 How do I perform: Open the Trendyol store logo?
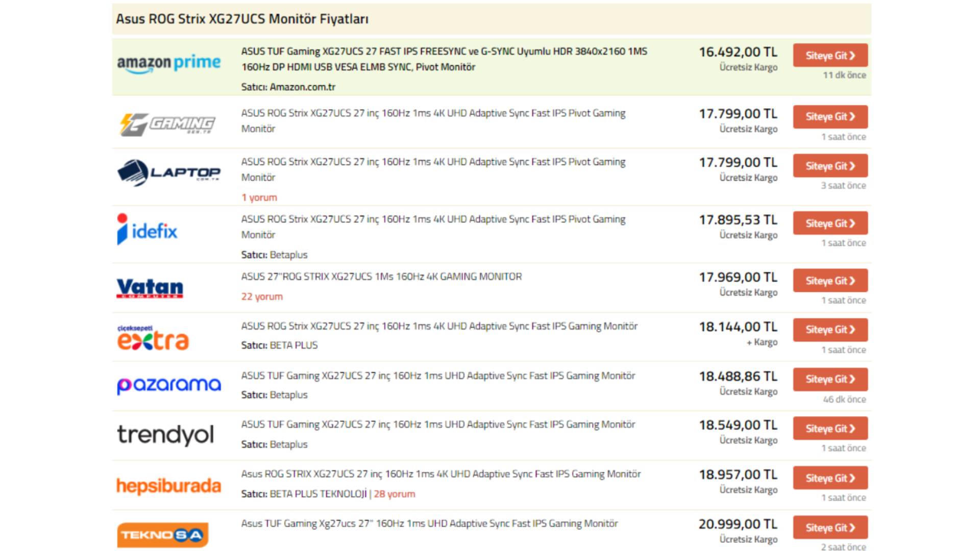(165, 435)
